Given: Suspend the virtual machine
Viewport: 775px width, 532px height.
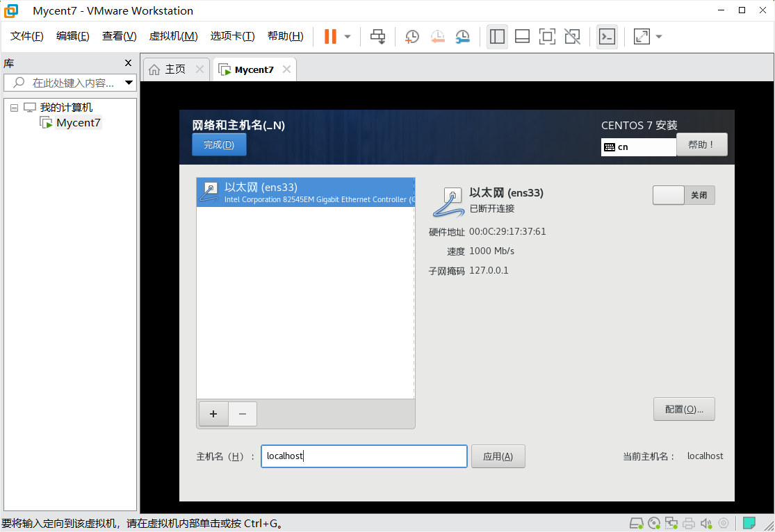Looking at the screenshot, I should 332,36.
